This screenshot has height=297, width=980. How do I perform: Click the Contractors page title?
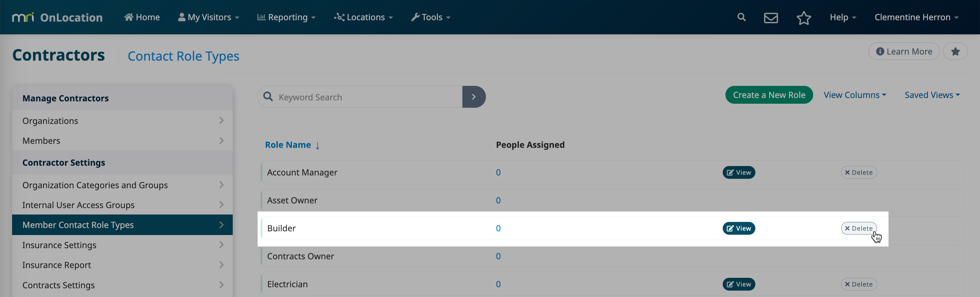pyautogui.click(x=58, y=55)
